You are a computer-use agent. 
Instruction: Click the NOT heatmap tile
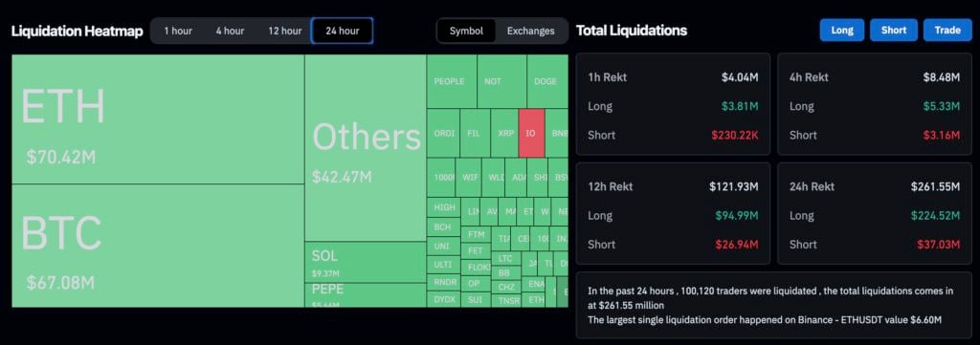[501, 82]
